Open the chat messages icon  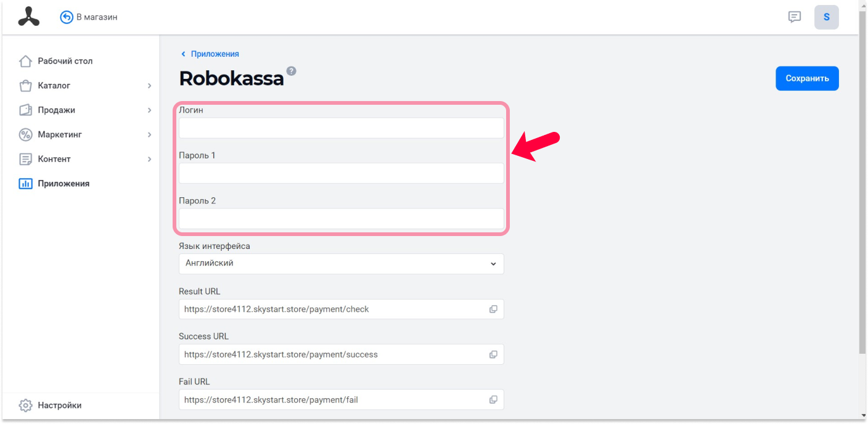tap(795, 17)
